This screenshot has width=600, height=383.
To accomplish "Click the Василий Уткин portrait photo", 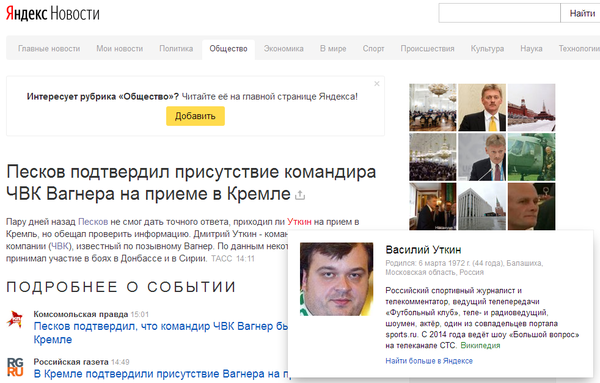I will point(336,279).
